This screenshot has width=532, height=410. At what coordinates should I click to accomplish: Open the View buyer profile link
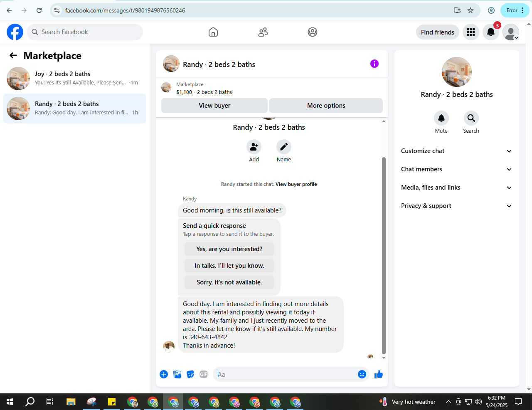click(x=296, y=184)
